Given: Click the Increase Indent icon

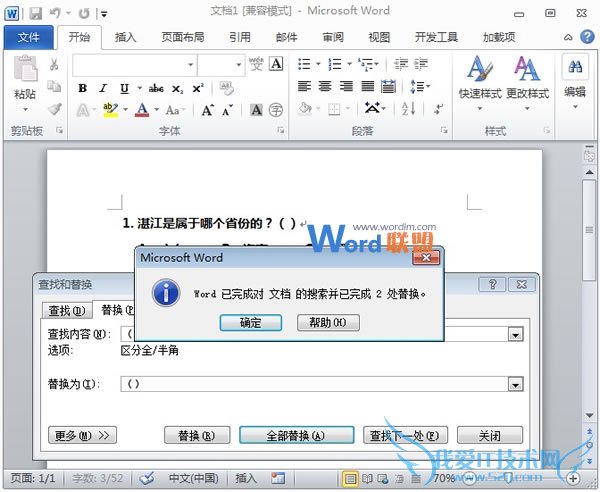Looking at the screenshot, I should (x=421, y=64).
